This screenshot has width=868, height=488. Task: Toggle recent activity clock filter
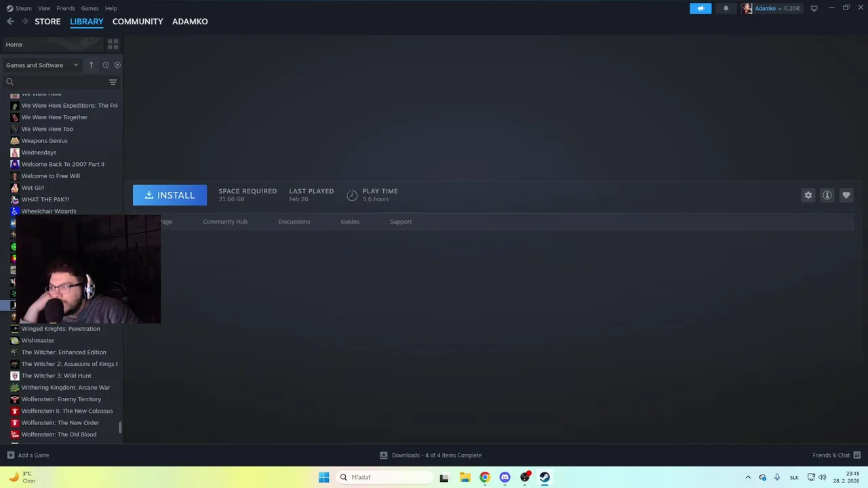[x=106, y=65]
